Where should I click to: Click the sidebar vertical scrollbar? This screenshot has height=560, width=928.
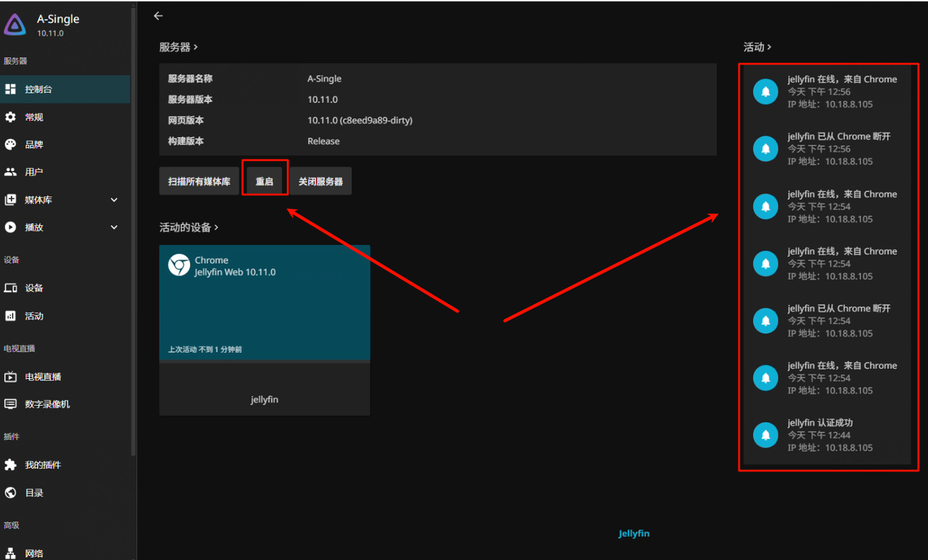(133, 232)
